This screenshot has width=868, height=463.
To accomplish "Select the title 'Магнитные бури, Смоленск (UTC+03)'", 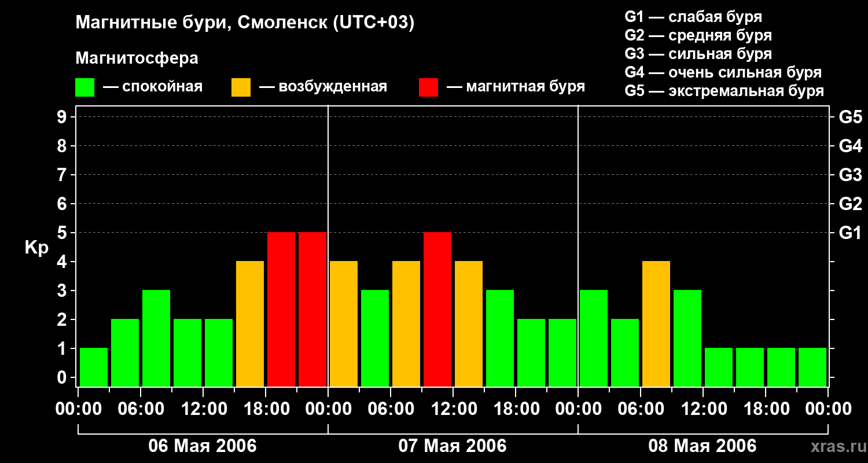I will pos(245,23).
